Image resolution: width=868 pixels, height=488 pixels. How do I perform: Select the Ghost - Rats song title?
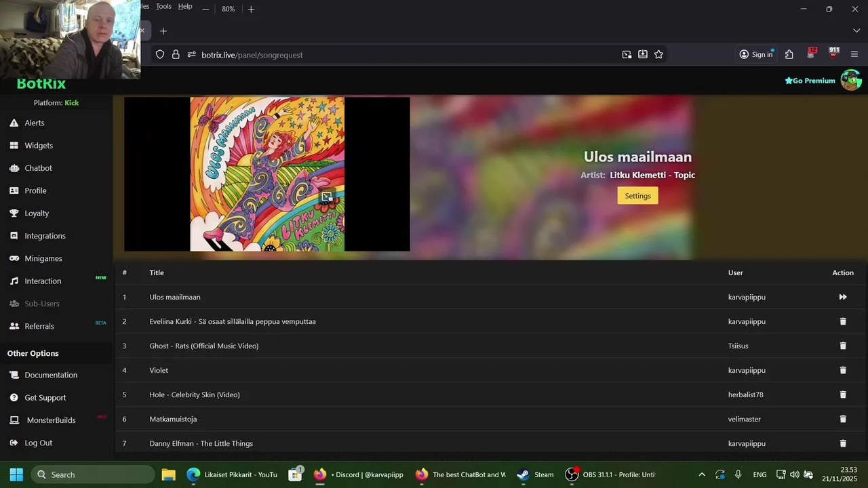(204, 346)
